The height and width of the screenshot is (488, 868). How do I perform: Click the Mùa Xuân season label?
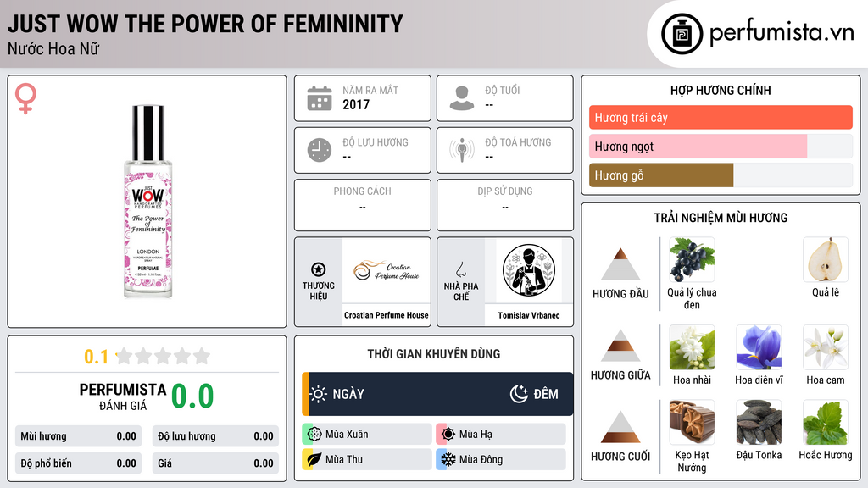[347, 435]
